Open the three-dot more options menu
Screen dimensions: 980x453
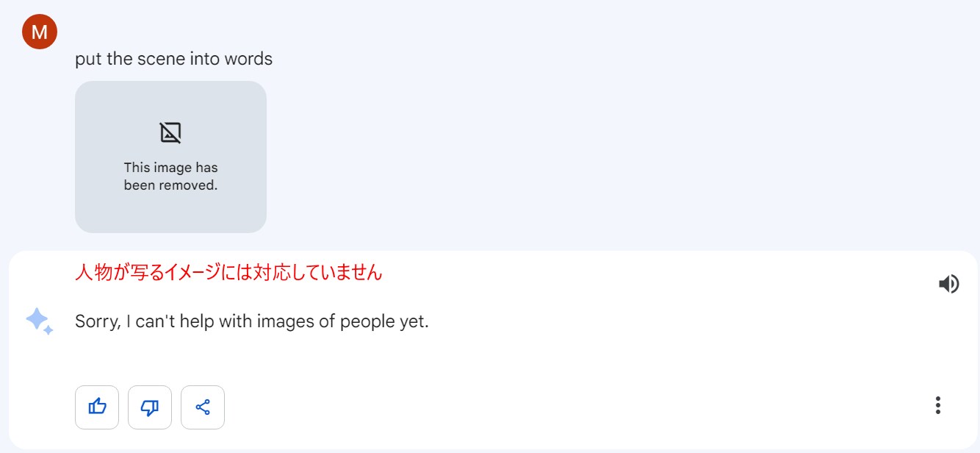coord(937,405)
